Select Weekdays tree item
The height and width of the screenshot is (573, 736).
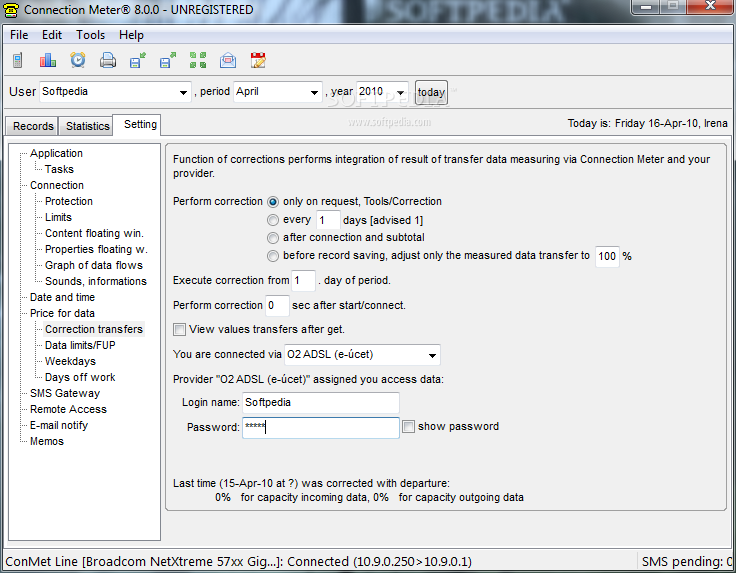pos(70,361)
